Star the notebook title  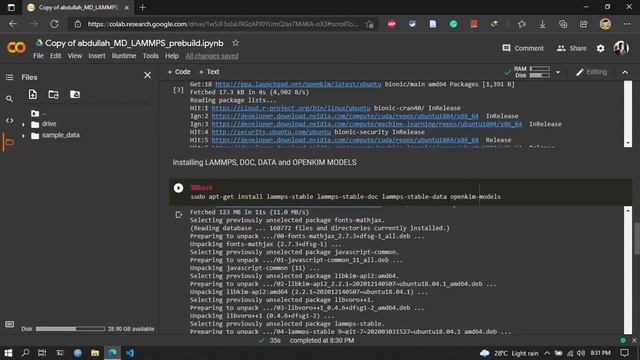pos(236,43)
